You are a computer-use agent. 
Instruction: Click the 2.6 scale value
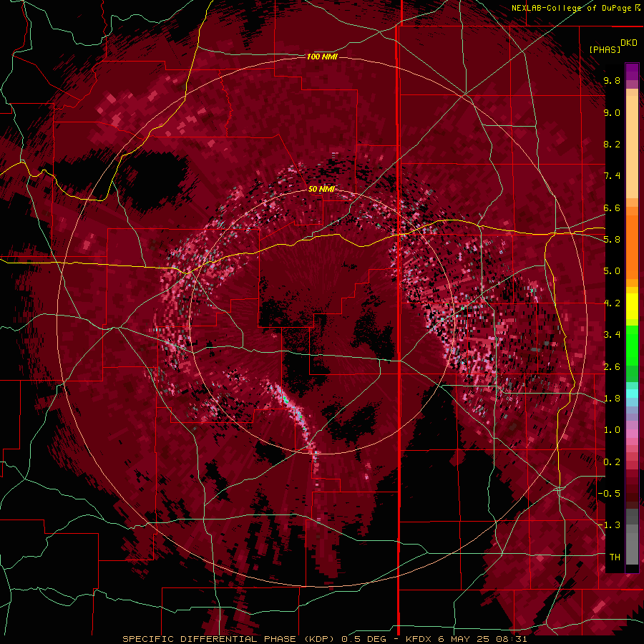[612, 367]
